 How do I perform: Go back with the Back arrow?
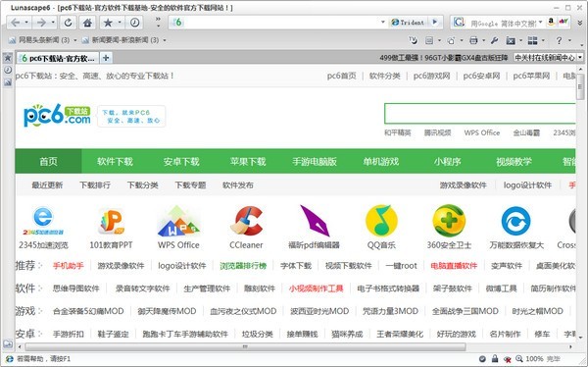(x=15, y=23)
